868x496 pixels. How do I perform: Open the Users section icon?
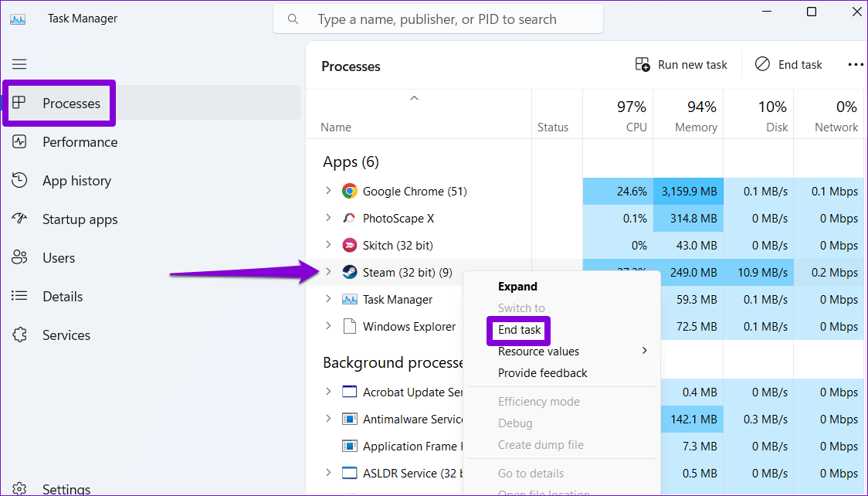click(x=21, y=257)
